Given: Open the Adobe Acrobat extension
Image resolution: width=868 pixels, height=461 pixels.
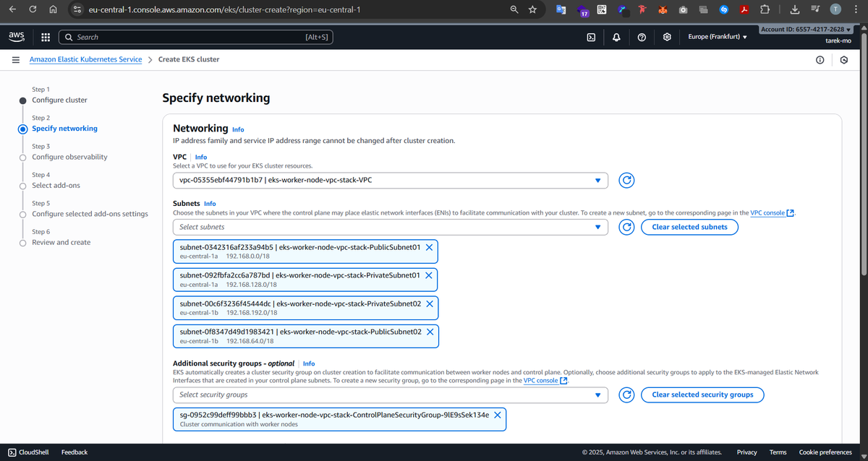Looking at the screenshot, I should 744,9.
